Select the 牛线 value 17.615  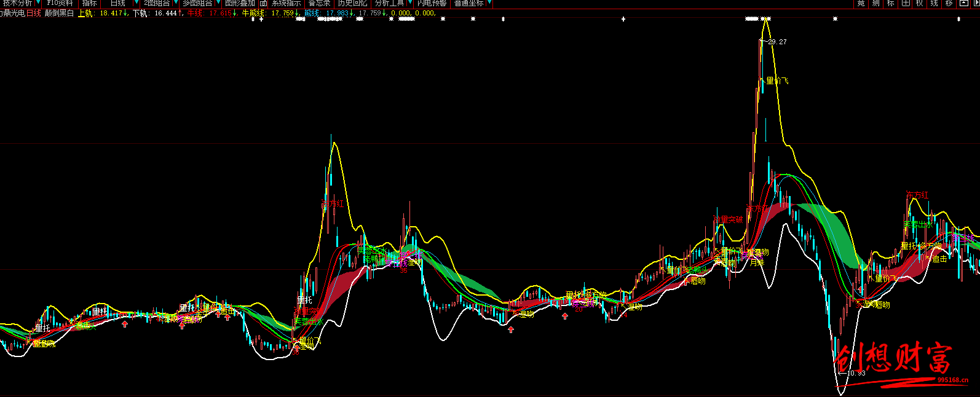click(x=221, y=13)
